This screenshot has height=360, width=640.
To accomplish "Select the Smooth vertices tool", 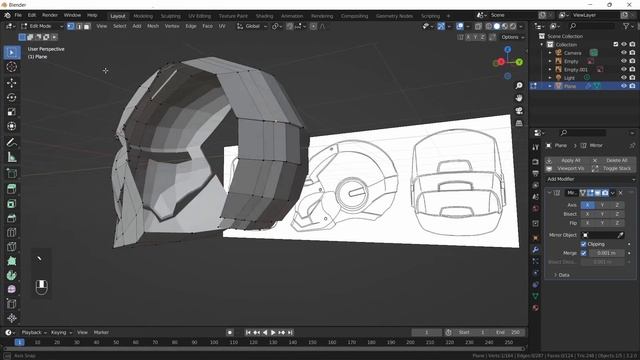I will click(x=11, y=289).
